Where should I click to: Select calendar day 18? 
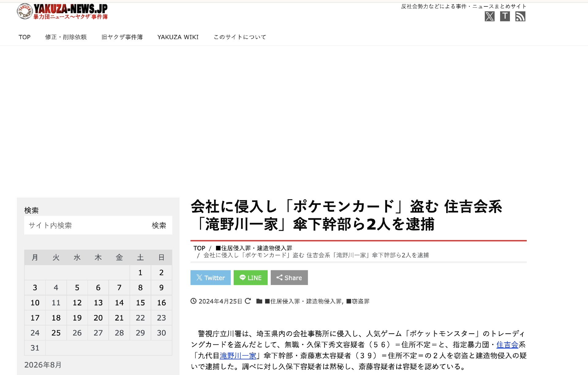click(x=56, y=318)
